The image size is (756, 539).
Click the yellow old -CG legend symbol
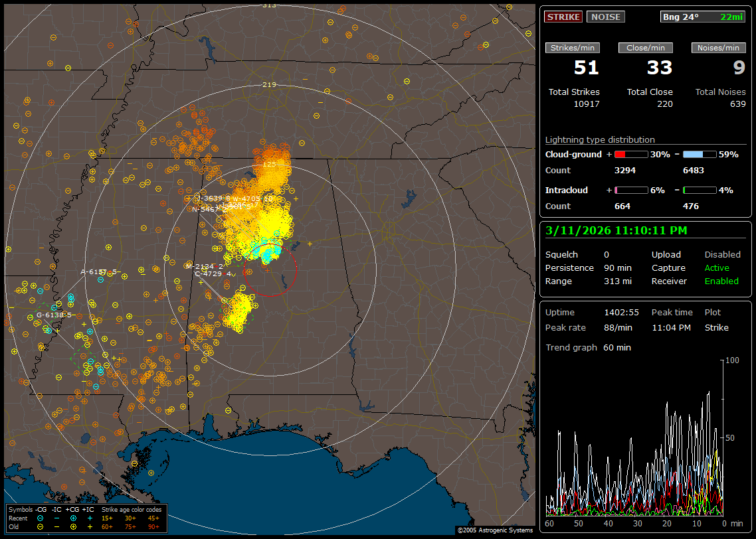(x=41, y=526)
